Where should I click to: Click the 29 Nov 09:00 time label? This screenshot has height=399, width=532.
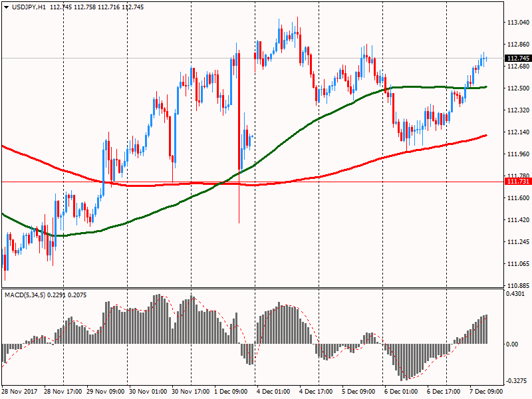pyautogui.click(x=104, y=392)
